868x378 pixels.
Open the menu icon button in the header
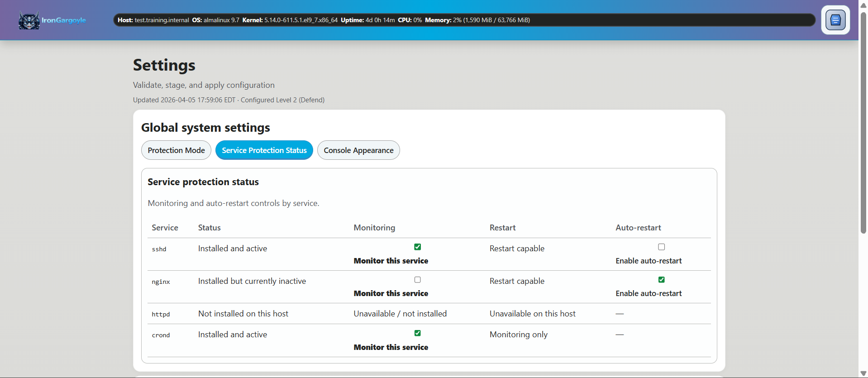tap(835, 20)
